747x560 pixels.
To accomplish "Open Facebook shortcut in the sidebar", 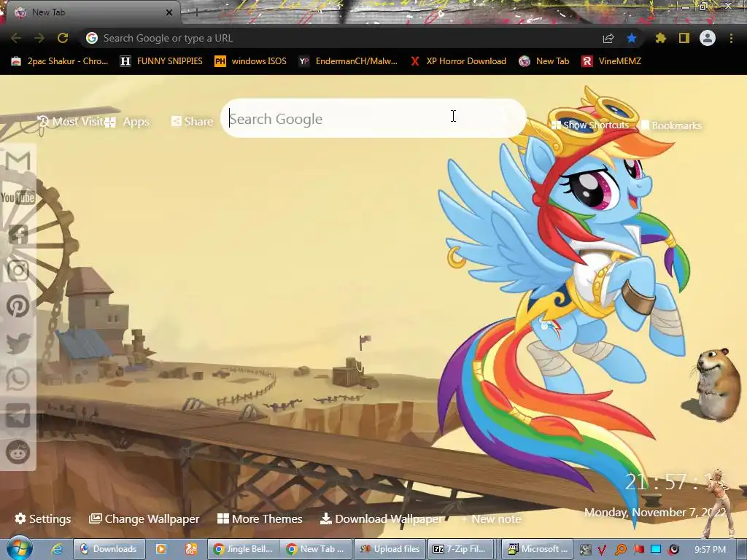I will (x=18, y=234).
